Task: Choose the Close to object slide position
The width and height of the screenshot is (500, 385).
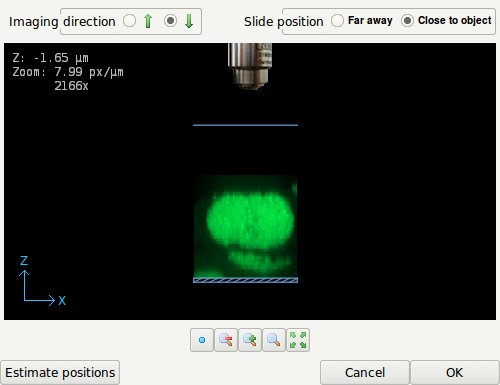Action: point(407,21)
